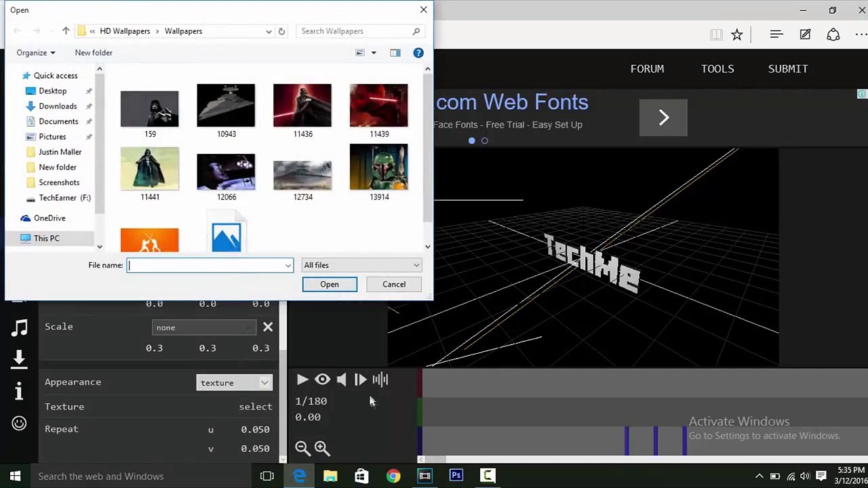Click the Repeat u value 0.050
The image size is (868, 488).
(x=256, y=430)
